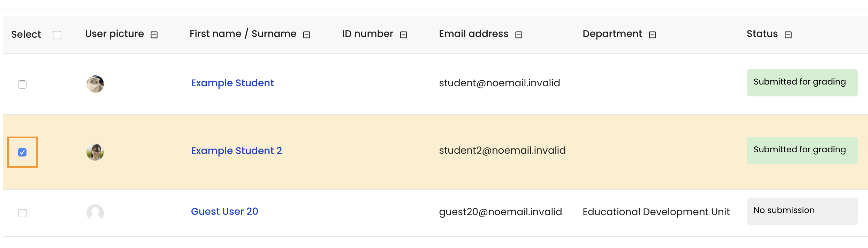Open Example Student 2's avatar
The height and width of the screenshot is (248, 868).
tap(95, 152)
